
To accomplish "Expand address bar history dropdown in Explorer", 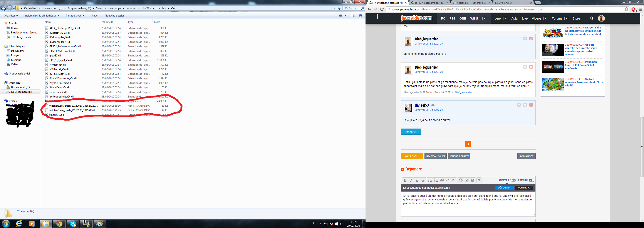I will click(x=334, y=8).
